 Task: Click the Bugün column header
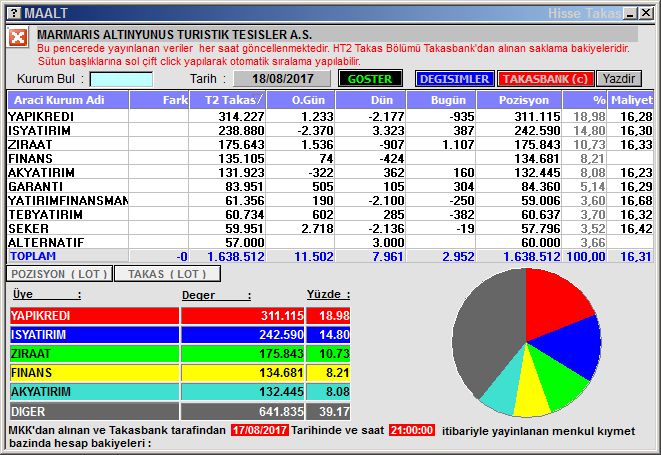441,100
